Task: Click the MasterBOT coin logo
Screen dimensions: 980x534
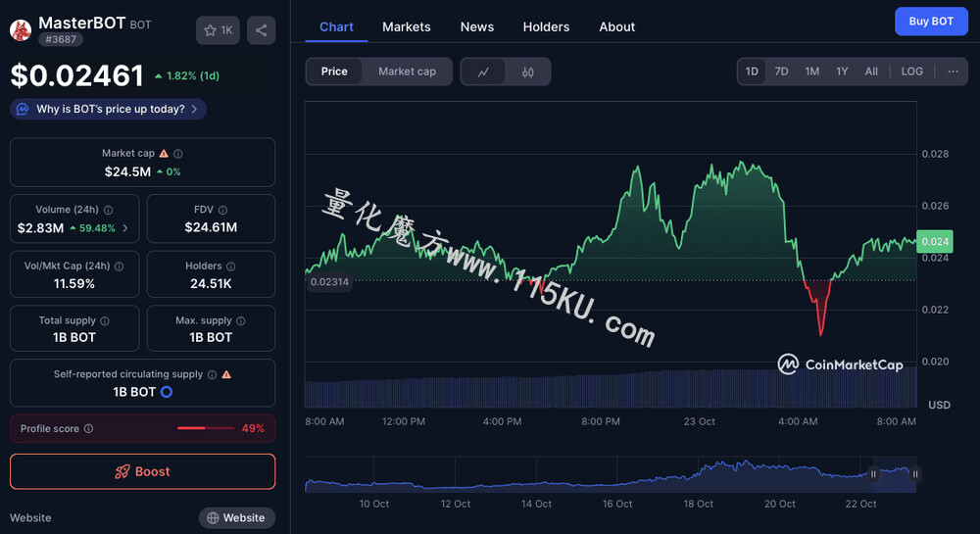Action: click(x=21, y=30)
